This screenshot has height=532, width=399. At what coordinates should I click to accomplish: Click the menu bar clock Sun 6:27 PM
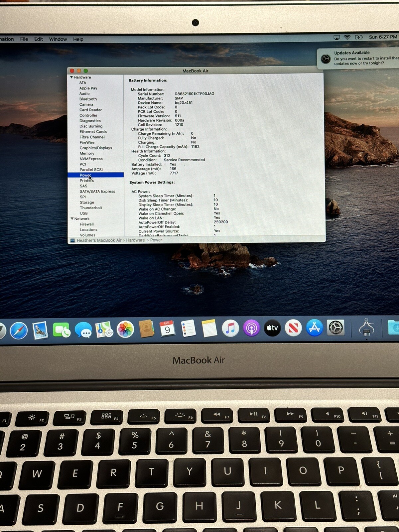click(383, 37)
